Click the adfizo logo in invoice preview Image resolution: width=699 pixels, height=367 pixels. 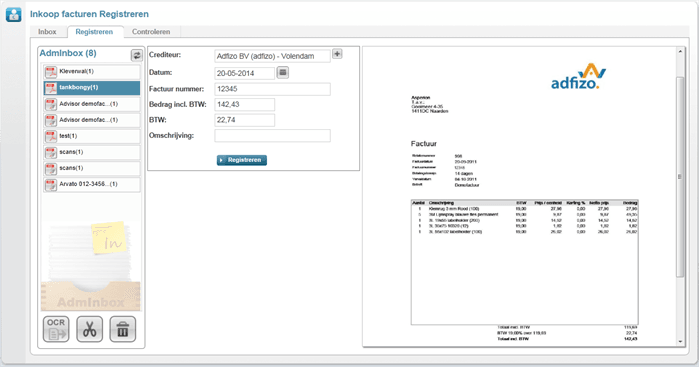pos(579,77)
